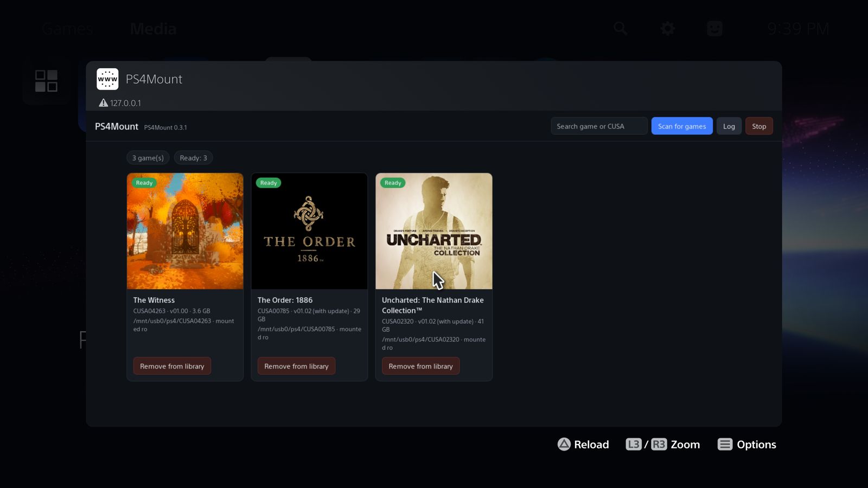Click the PS4Mount heading in the page toolbar
Viewport: 868px width, 488px height.
(x=117, y=126)
